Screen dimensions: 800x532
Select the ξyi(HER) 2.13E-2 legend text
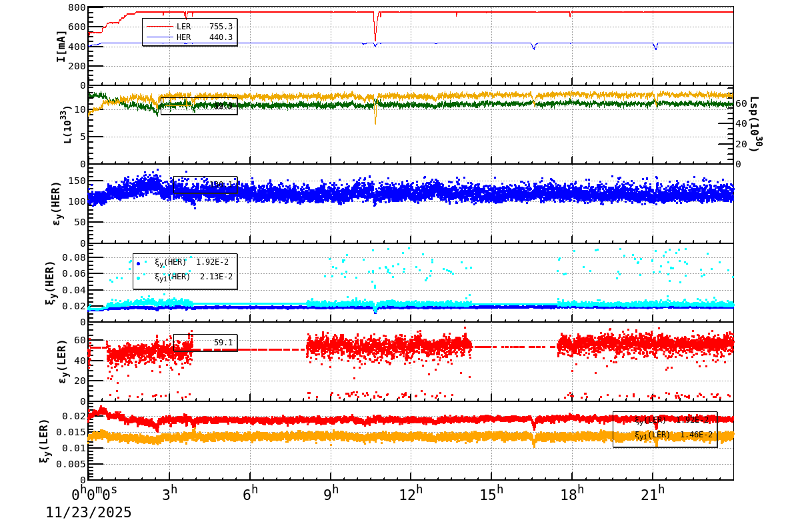coord(193,277)
